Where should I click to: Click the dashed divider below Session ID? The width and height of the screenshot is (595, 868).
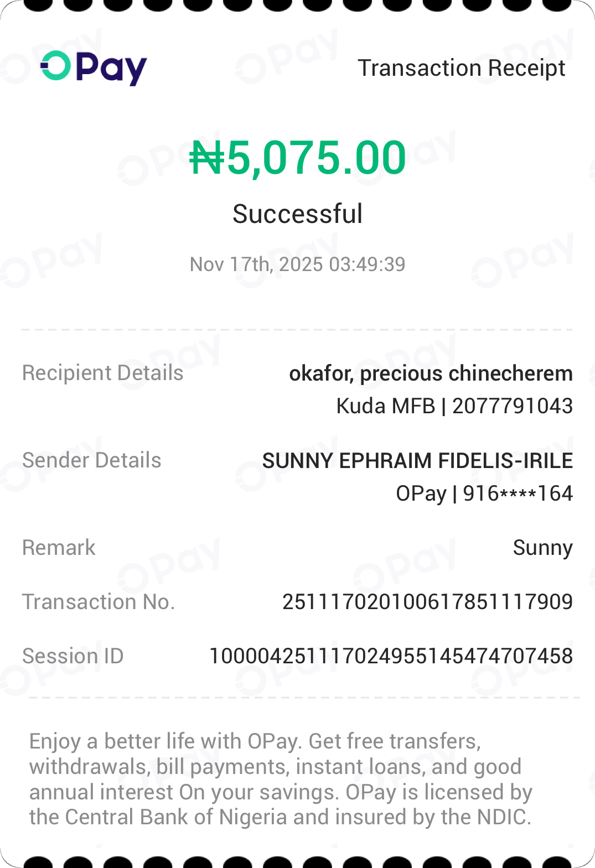tap(303, 698)
